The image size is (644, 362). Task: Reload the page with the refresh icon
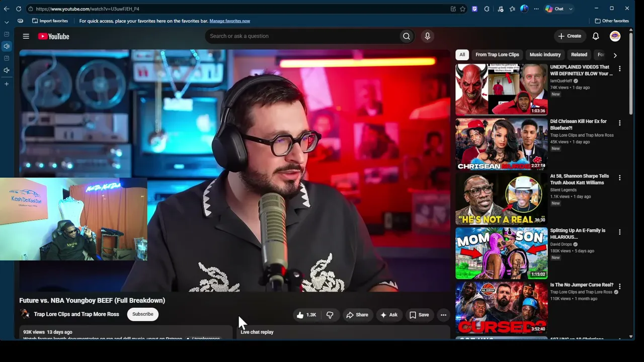(19, 9)
